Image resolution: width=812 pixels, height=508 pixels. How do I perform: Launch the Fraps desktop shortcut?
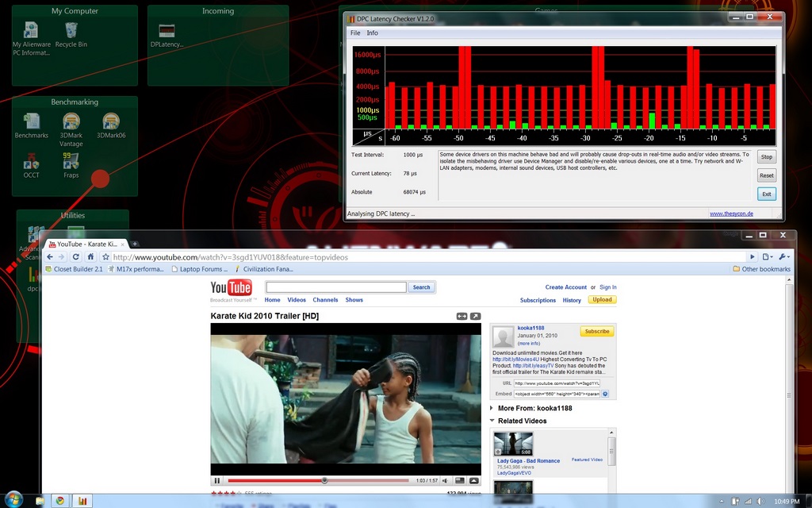pos(71,166)
